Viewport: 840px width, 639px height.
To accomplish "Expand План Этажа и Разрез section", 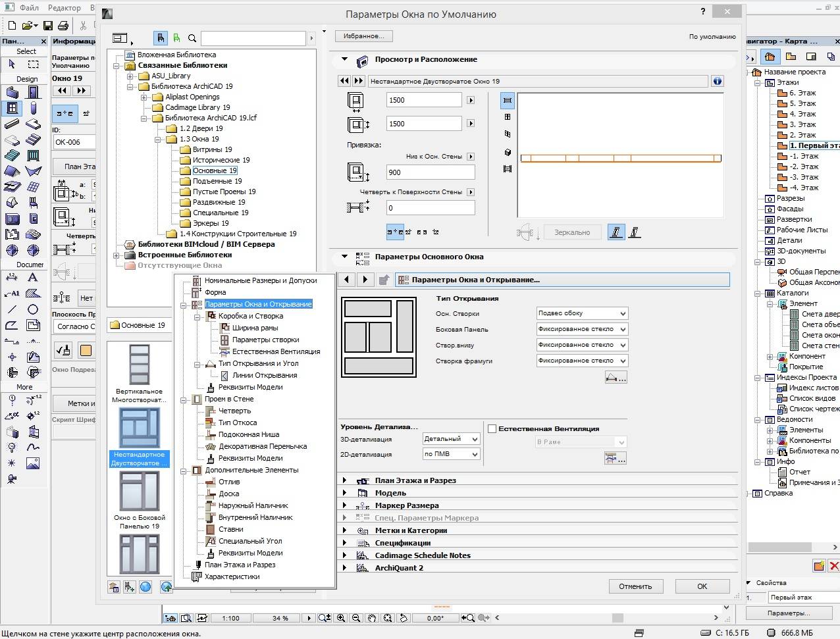I will [344, 480].
